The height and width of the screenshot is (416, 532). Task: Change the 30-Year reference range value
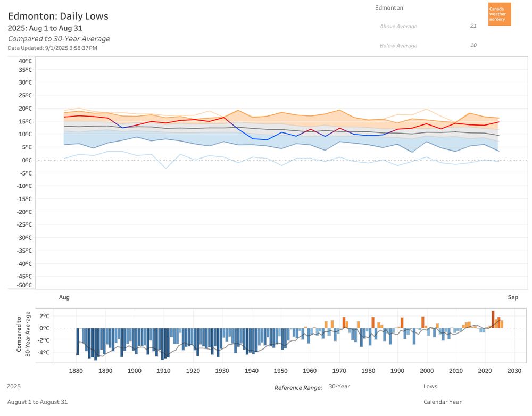(x=339, y=386)
